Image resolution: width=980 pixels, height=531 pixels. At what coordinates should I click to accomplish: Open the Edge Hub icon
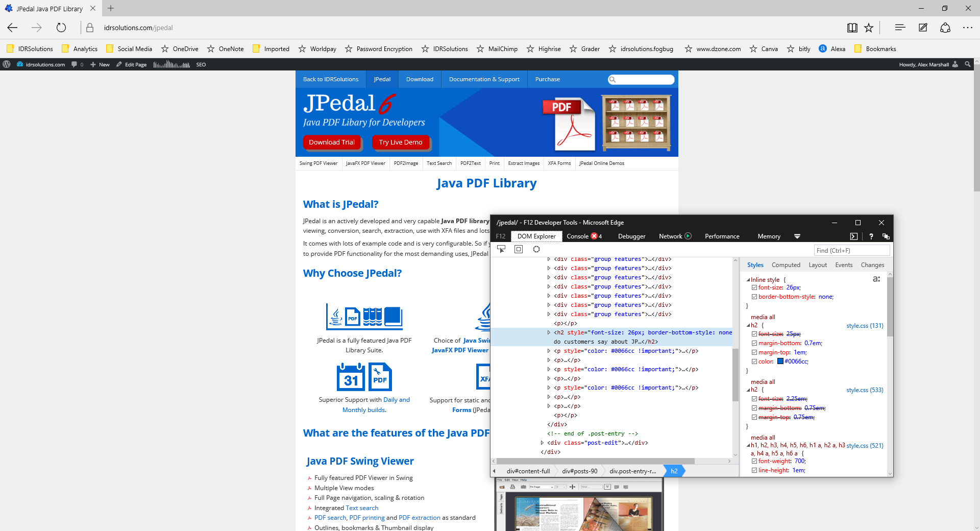900,28
